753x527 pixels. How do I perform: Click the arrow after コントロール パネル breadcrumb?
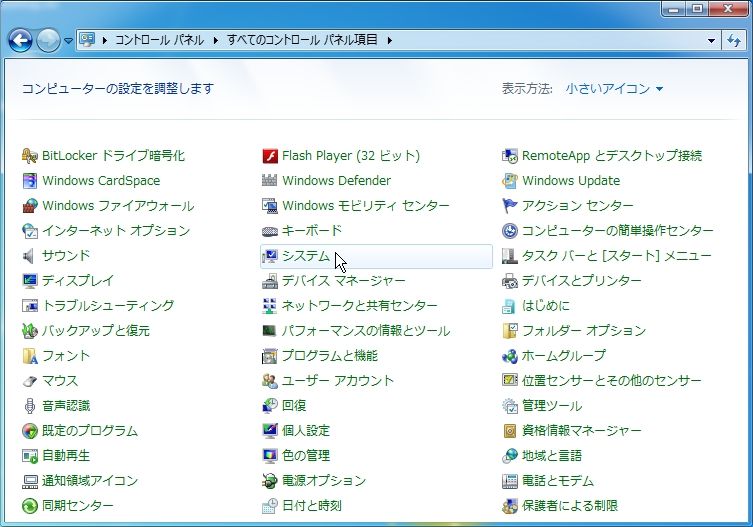point(216,40)
